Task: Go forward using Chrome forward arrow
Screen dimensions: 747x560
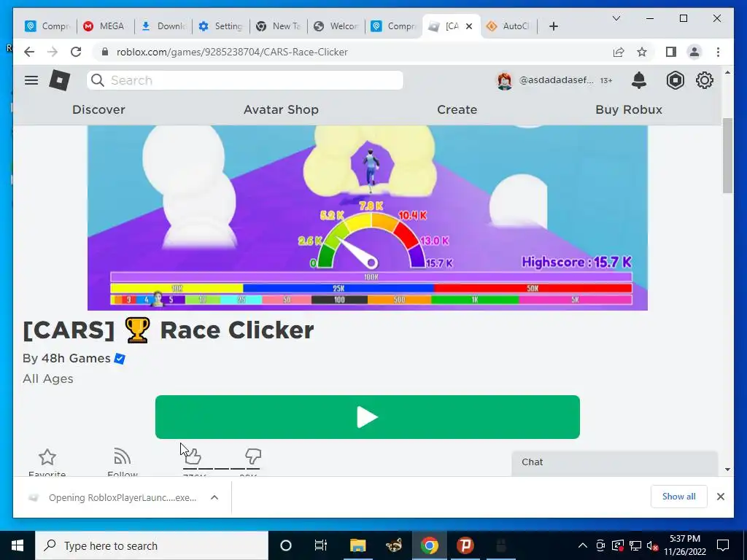Action: (53, 52)
